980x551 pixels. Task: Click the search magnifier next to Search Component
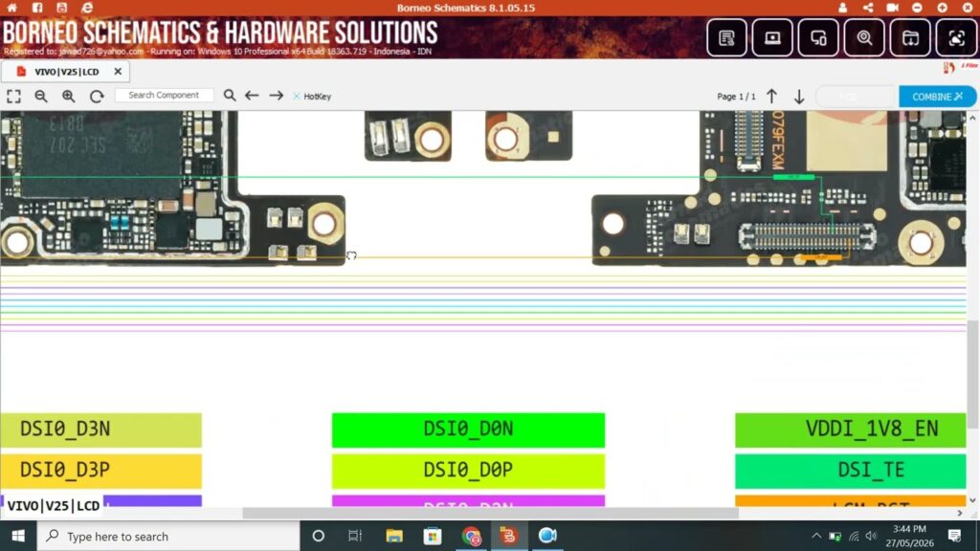click(x=230, y=96)
